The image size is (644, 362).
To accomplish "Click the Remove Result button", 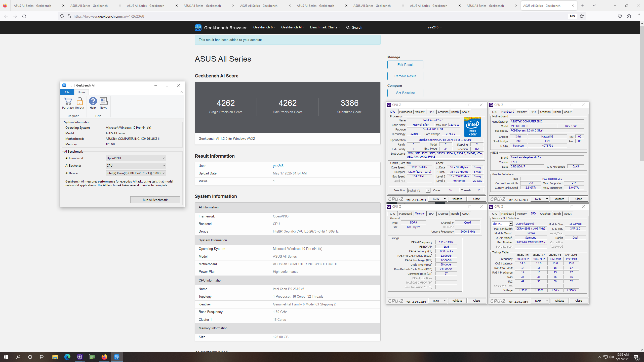I will tap(405, 76).
